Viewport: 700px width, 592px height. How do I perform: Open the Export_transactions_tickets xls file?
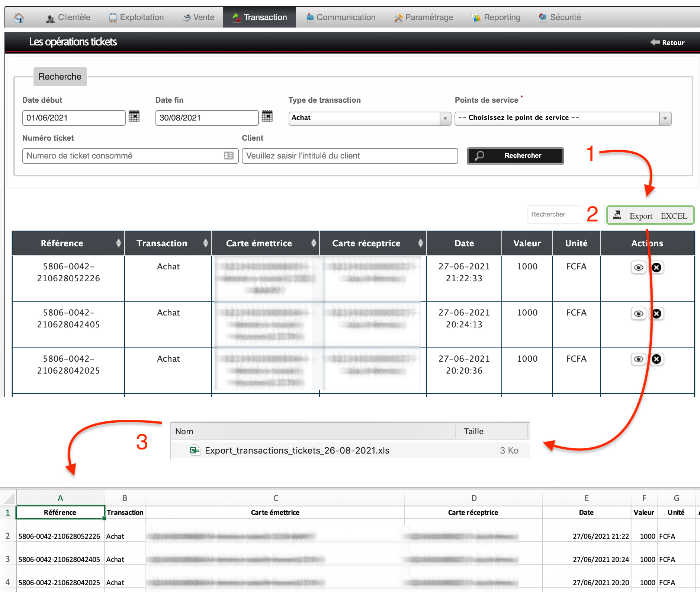tap(297, 451)
